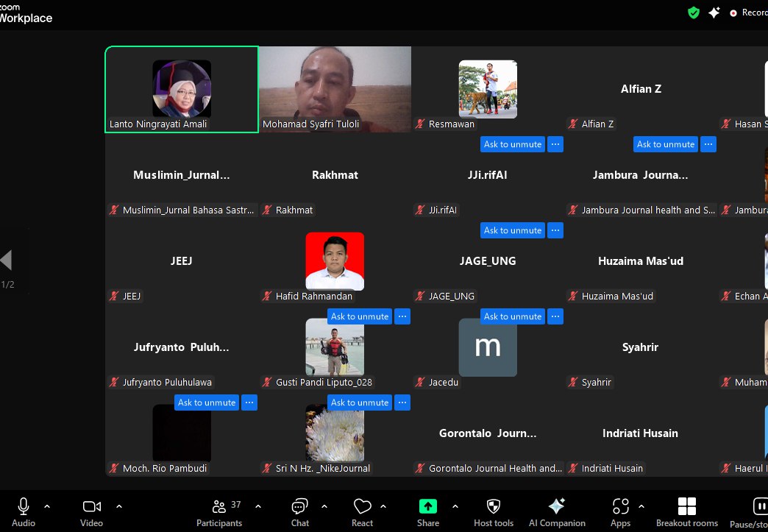This screenshot has width=768, height=532.
Task: Open the Participants panel
Action: 219,513
